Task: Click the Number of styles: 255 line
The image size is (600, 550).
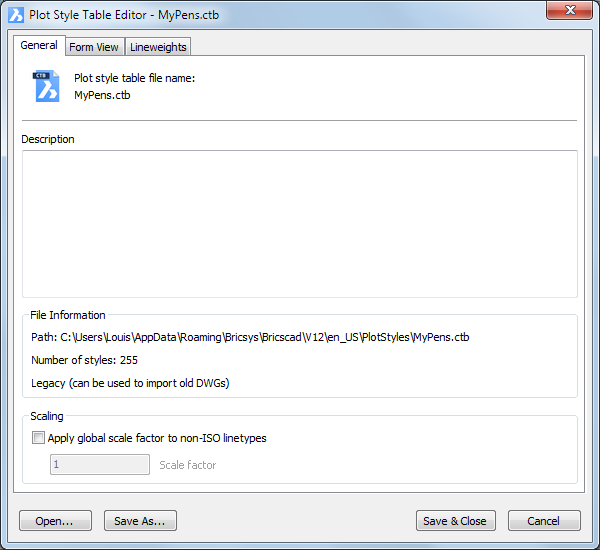Action: (85, 360)
